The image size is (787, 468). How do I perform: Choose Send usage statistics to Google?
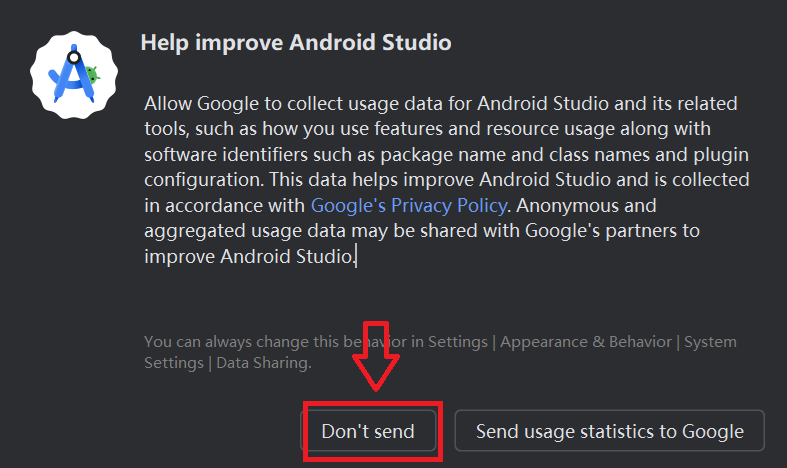click(609, 431)
